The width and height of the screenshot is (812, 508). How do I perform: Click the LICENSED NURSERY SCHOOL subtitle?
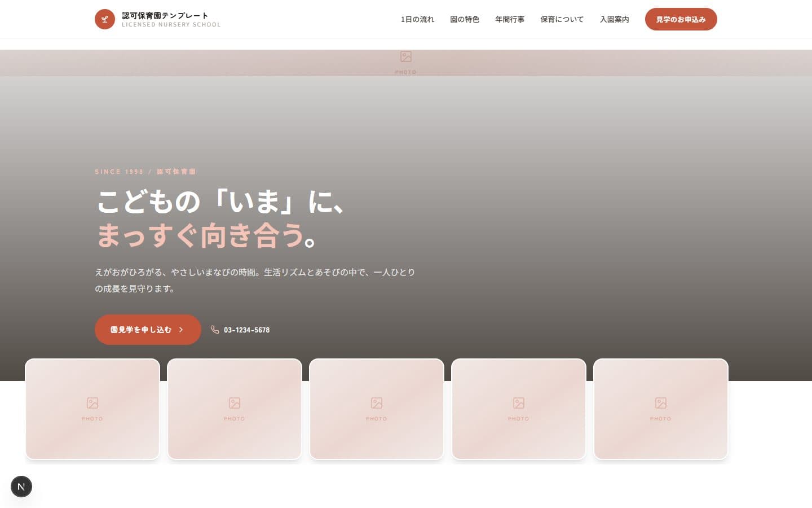tap(171, 25)
